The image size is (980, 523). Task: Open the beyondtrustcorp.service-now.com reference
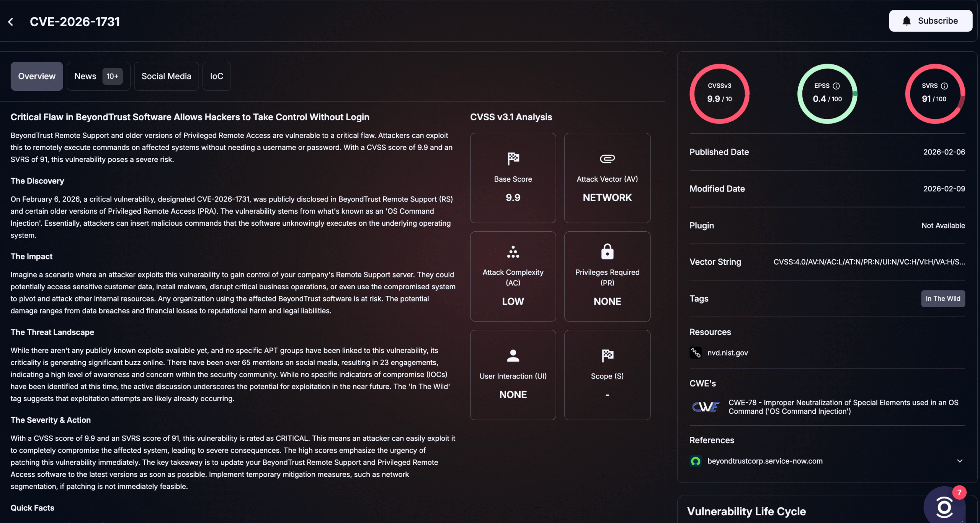765,461
